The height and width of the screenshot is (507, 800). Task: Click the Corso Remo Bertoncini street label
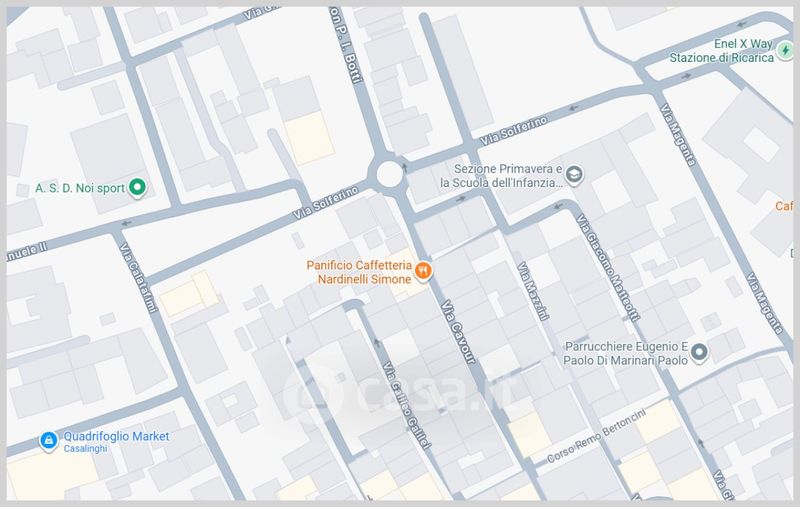tap(597, 438)
